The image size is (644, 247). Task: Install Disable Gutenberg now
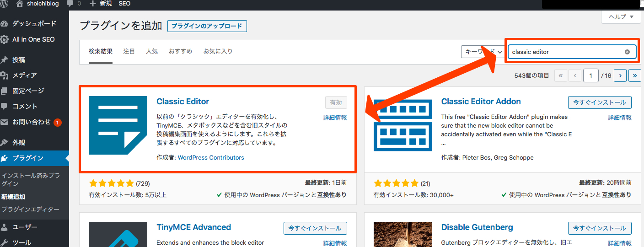[x=600, y=228]
